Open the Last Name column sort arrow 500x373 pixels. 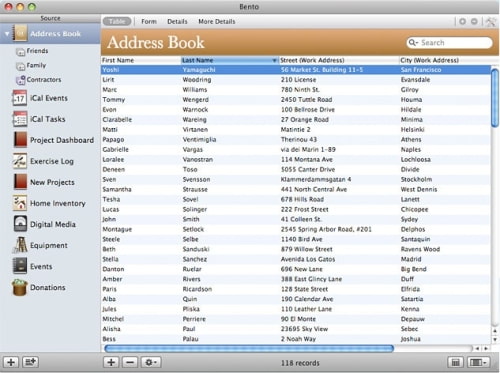[x=274, y=60]
